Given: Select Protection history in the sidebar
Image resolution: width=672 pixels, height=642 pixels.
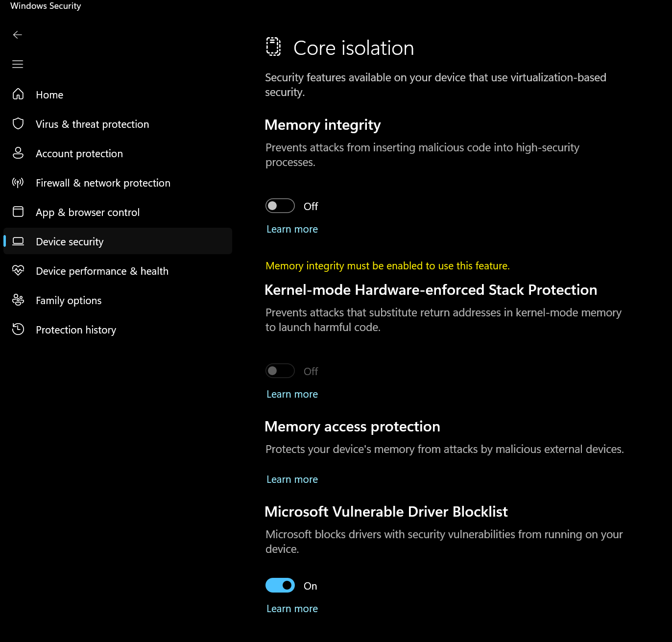Looking at the screenshot, I should pyautogui.click(x=76, y=330).
